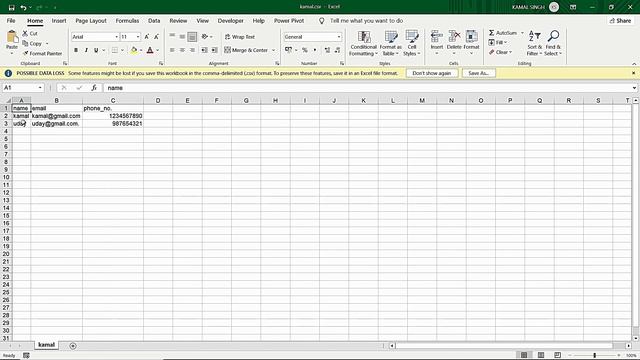Click Bottom Align icon
This screenshot has height=360, width=640.
click(x=192, y=37)
